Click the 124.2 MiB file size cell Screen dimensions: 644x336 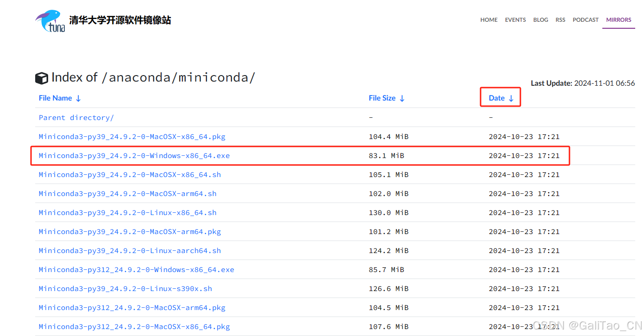click(388, 251)
